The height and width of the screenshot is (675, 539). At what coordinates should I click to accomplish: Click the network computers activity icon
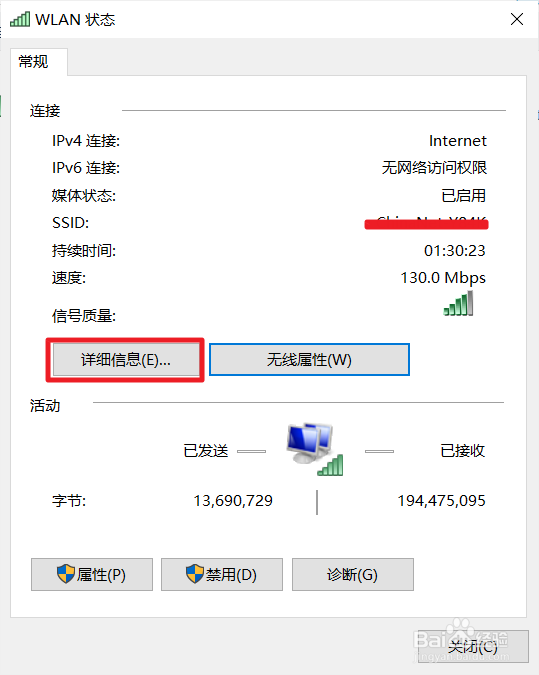[315, 449]
